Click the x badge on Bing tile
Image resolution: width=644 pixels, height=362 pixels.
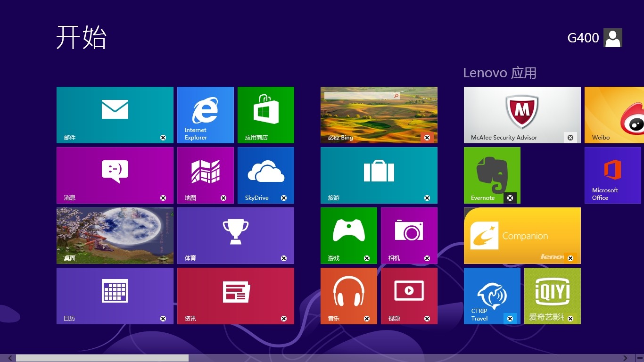tap(427, 138)
